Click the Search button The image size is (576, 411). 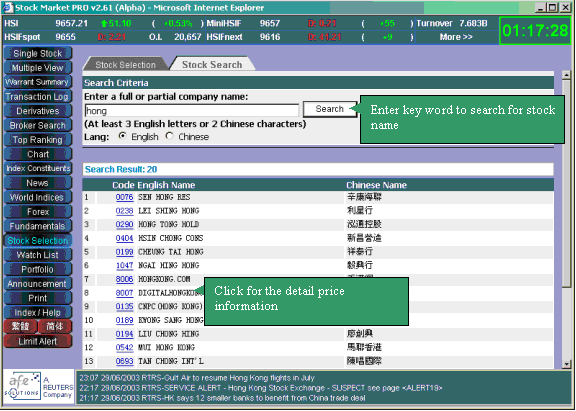pos(330,109)
